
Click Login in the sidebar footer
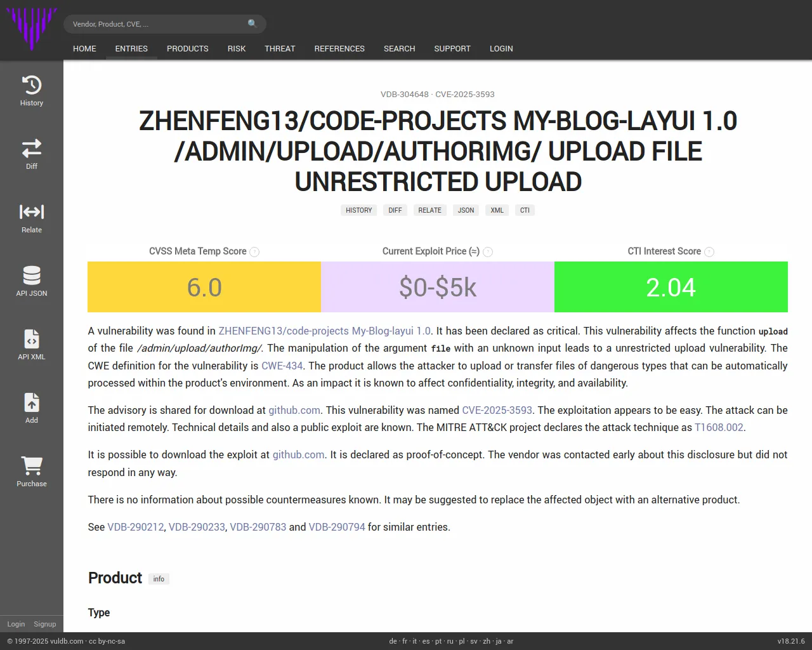16,624
